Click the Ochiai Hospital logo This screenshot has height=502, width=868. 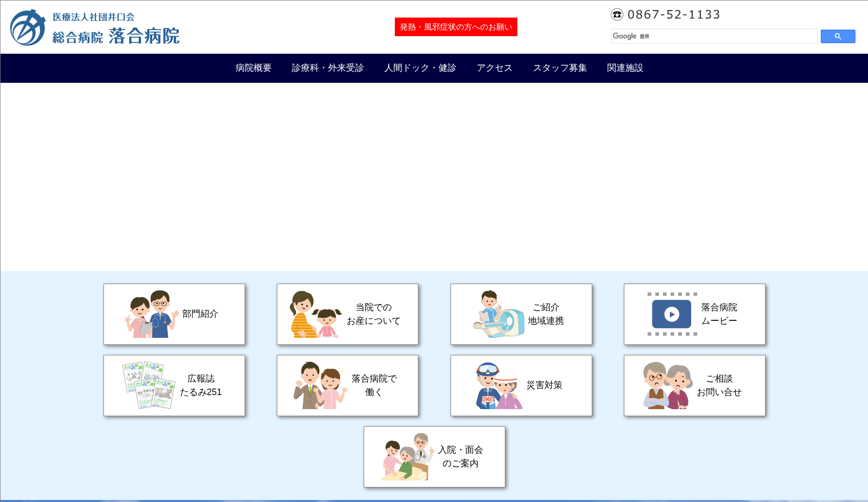(95, 28)
